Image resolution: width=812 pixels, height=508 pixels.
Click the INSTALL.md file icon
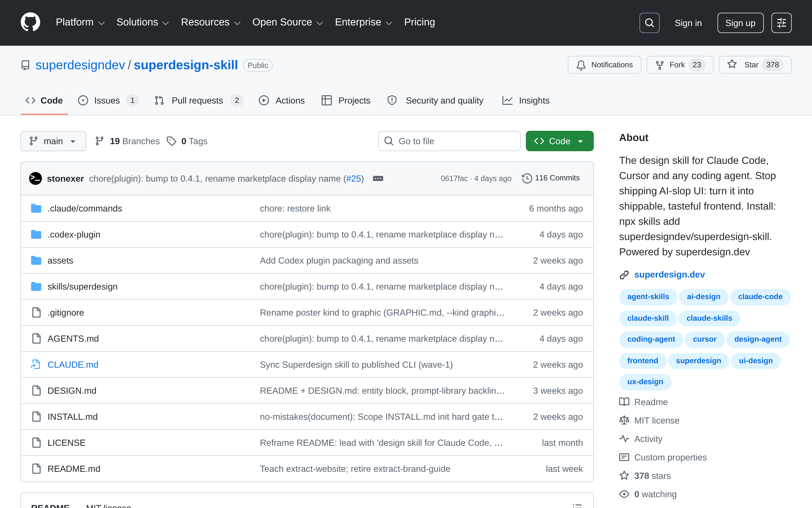point(36,417)
